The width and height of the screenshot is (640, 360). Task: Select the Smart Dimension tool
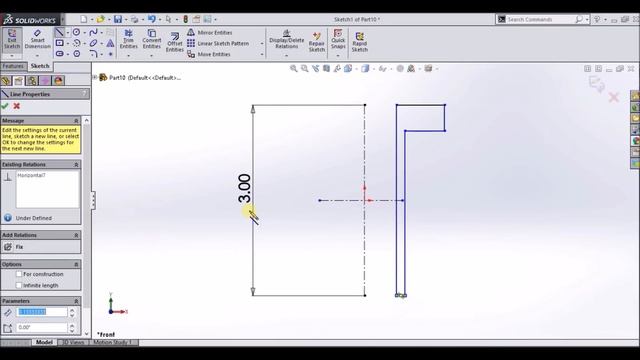(x=38, y=40)
